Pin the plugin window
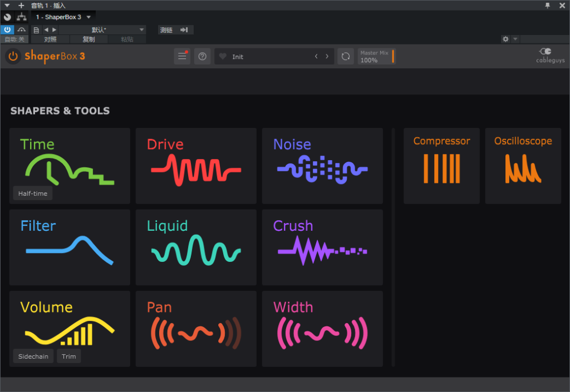 pyautogui.click(x=548, y=6)
